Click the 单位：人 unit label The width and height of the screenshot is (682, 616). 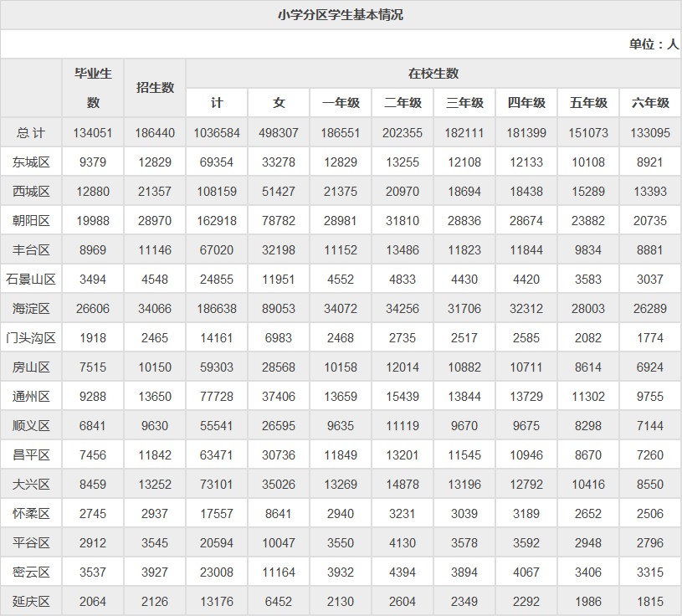pyautogui.click(x=653, y=44)
